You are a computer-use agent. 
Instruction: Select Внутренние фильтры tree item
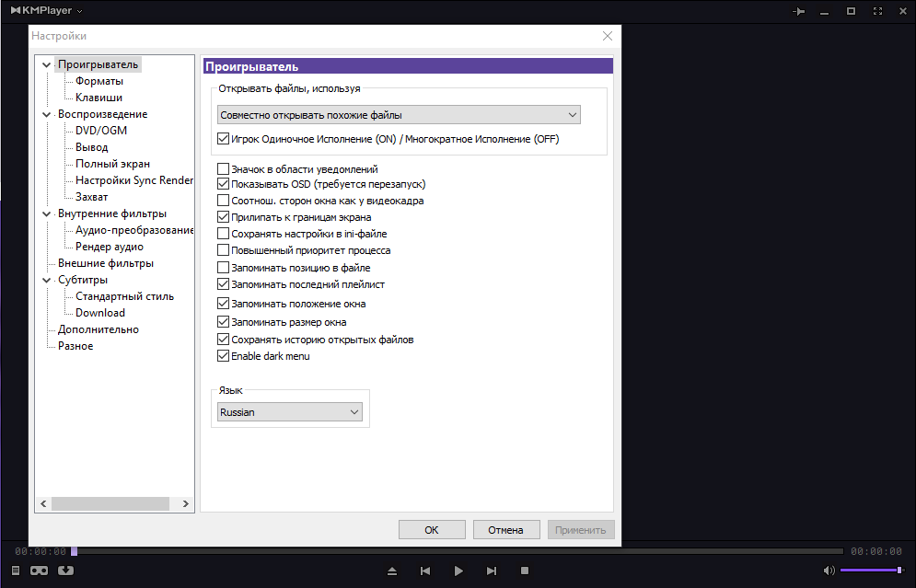(x=112, y=213)
